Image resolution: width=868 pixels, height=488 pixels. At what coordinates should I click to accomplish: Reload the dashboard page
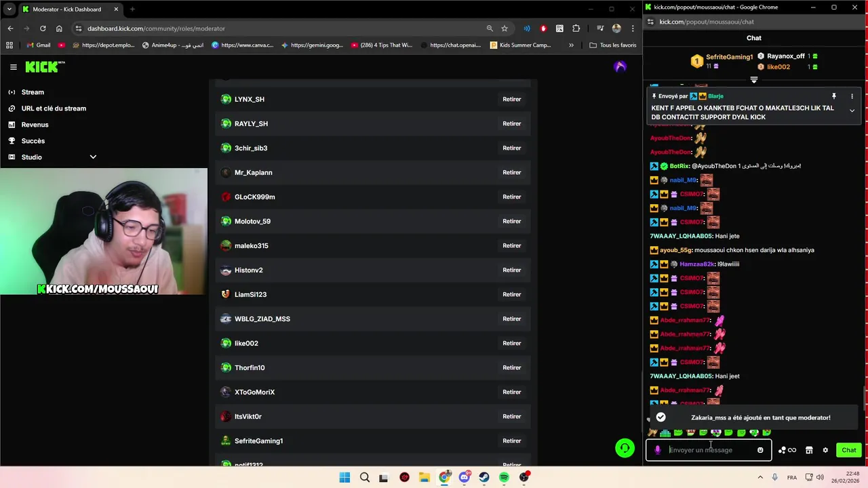tap(43, 28)
